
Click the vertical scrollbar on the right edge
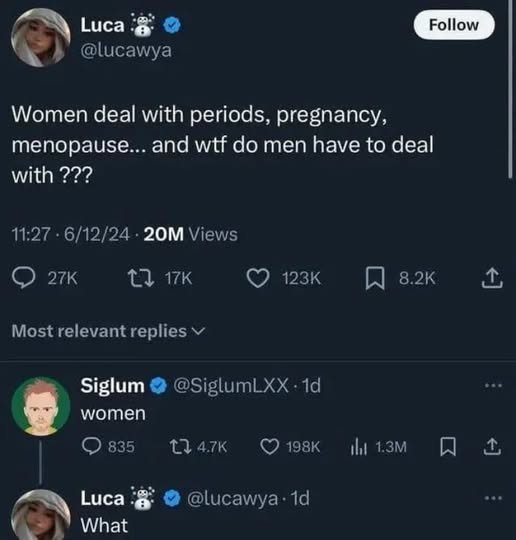click(510, 90)
